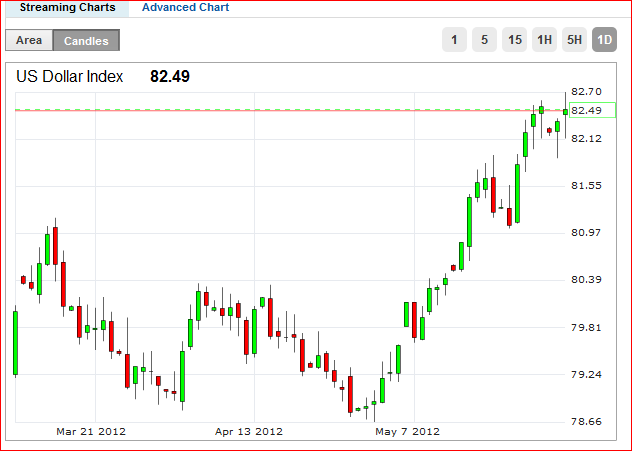Screen dimensions: 632x451
Task: Click the bold 82.49 price in the header
Action: point(170,77)
